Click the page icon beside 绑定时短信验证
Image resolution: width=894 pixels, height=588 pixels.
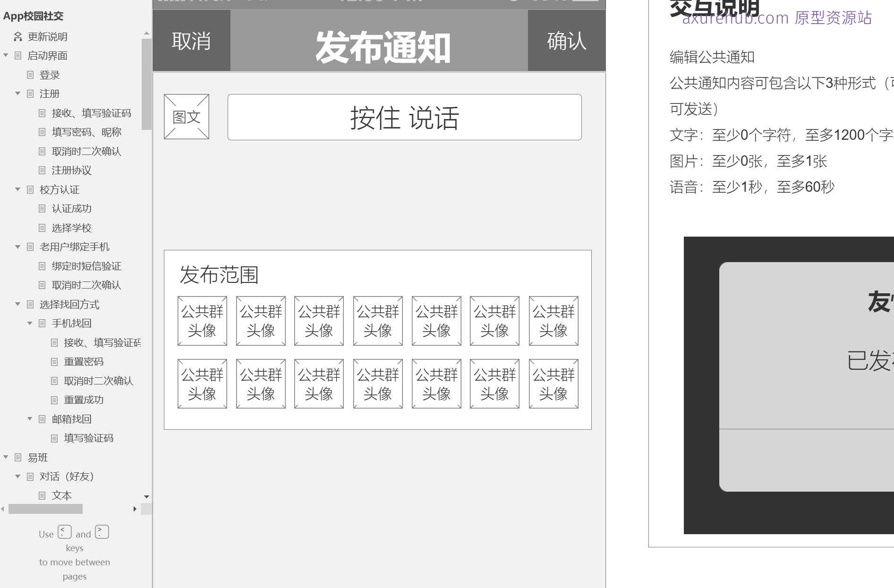coord(43,266)
